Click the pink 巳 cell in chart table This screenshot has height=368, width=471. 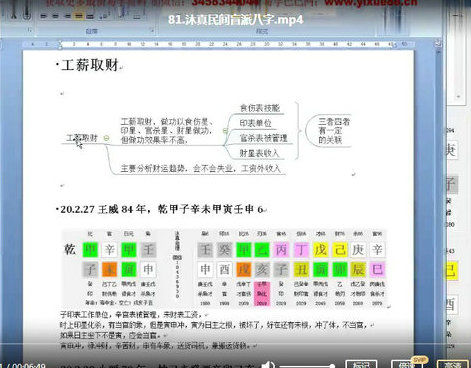point(377,269)
